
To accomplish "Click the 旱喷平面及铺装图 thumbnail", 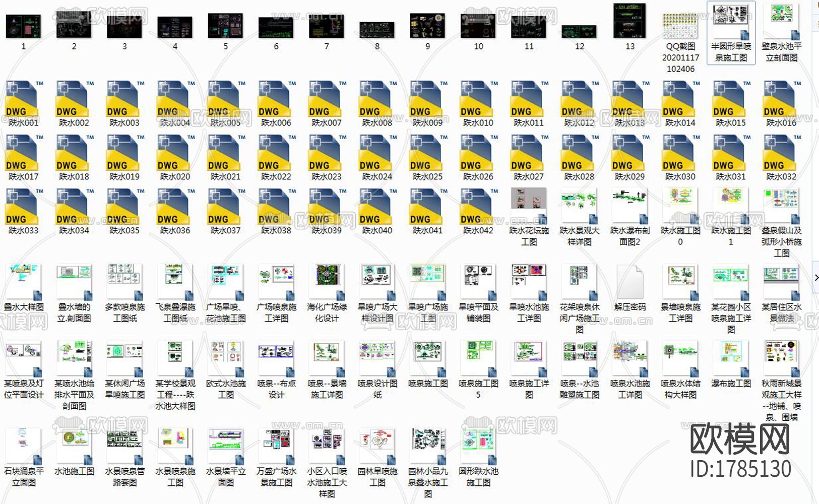I will click(x=478, y=282).
